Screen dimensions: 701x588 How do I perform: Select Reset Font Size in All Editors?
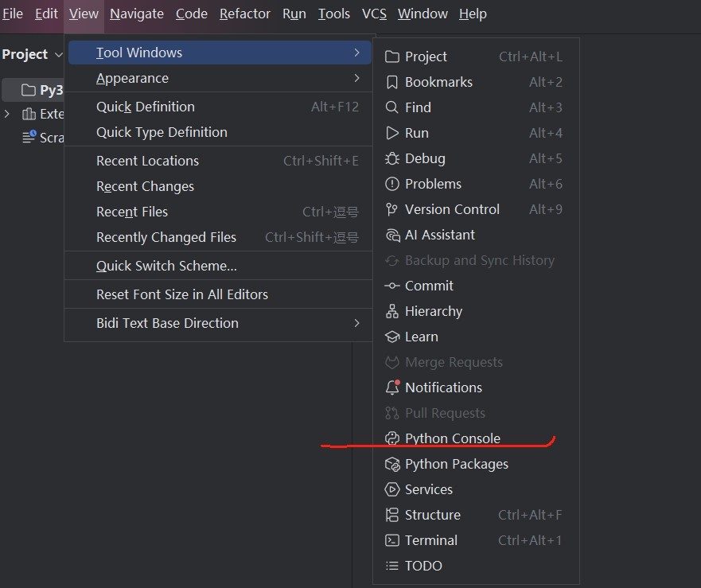(182, 294)
